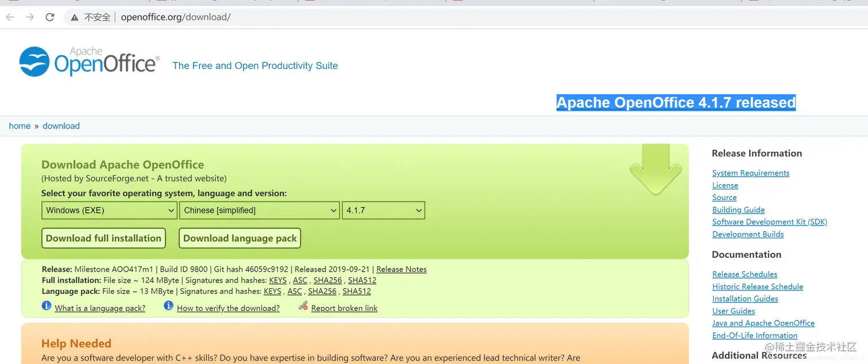Click 'Release Information' sidebar heading
Image resolution: width=868 pixels, height=364 pixels.
tap(757, 153)
